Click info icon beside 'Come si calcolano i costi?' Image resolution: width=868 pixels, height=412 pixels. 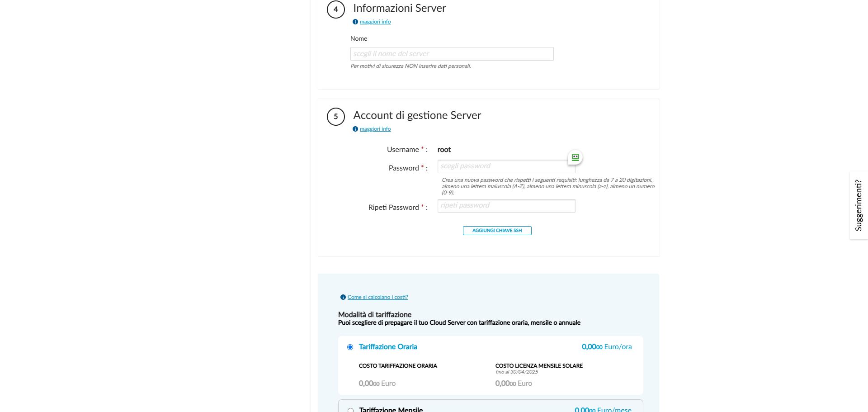[x=343, y=297]
